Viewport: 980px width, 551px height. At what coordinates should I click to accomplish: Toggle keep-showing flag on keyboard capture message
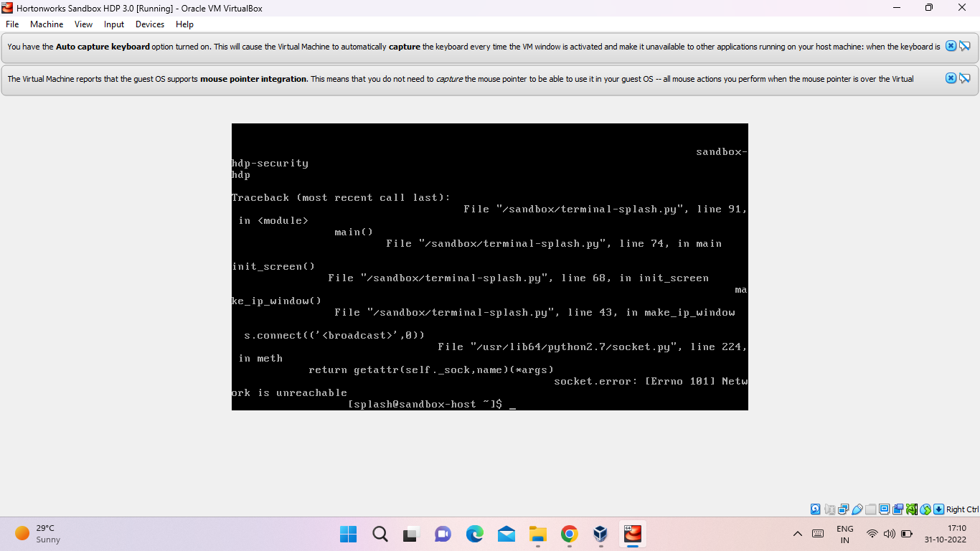(965, 46)
